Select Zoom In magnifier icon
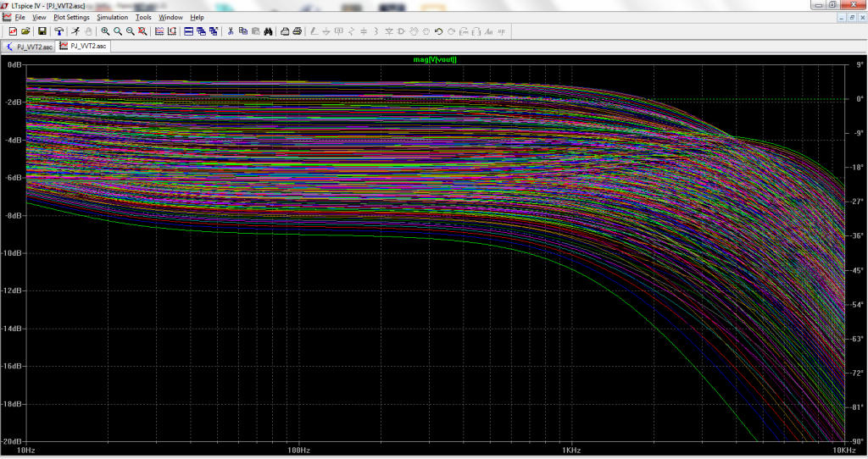This screenshot has height=459, width=868. tap(105, 31)
